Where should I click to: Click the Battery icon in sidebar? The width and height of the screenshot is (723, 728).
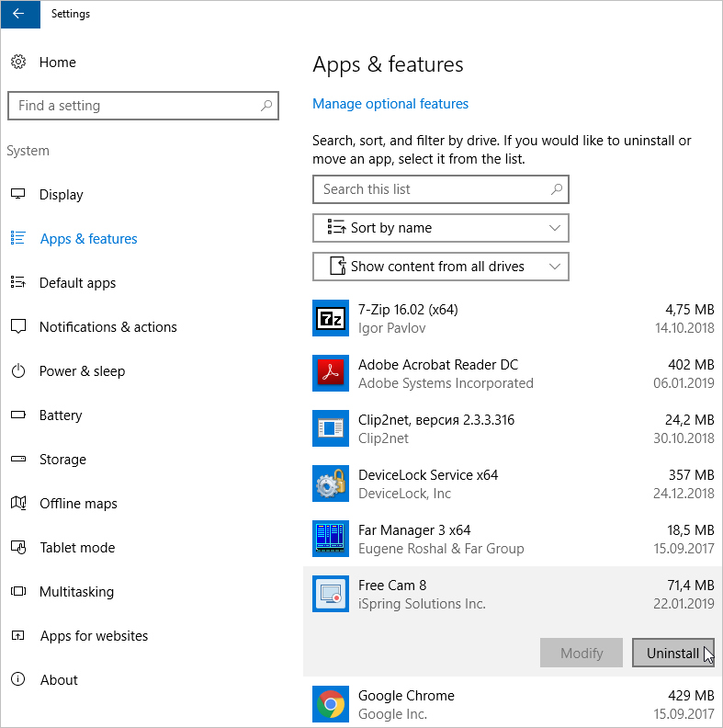click(18, 415)
